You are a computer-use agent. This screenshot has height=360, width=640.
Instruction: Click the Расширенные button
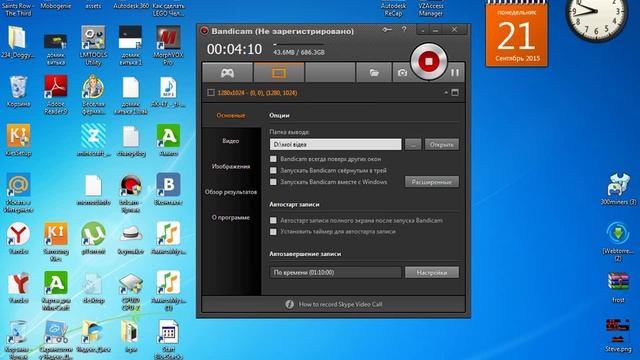[432, 182]
